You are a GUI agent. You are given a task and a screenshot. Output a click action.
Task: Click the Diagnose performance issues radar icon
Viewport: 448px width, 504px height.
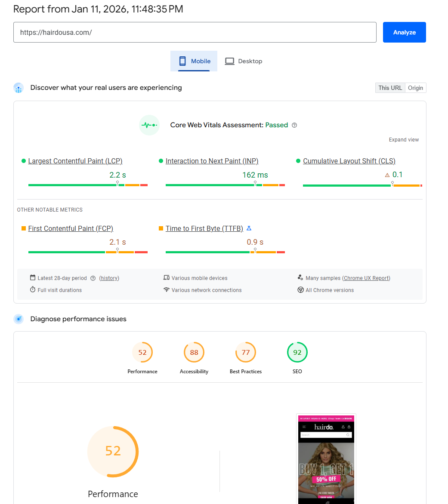click(19, 319)
